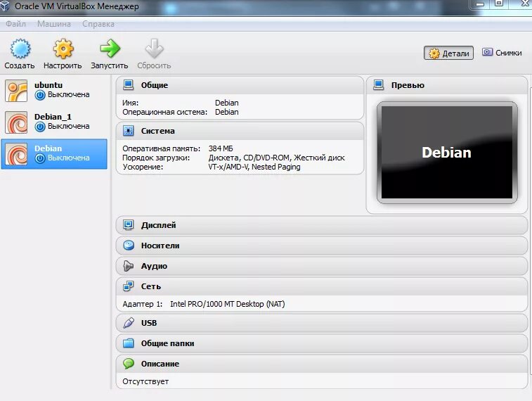
Task: Open the Файл menu
Action: [x=16, y=24]
